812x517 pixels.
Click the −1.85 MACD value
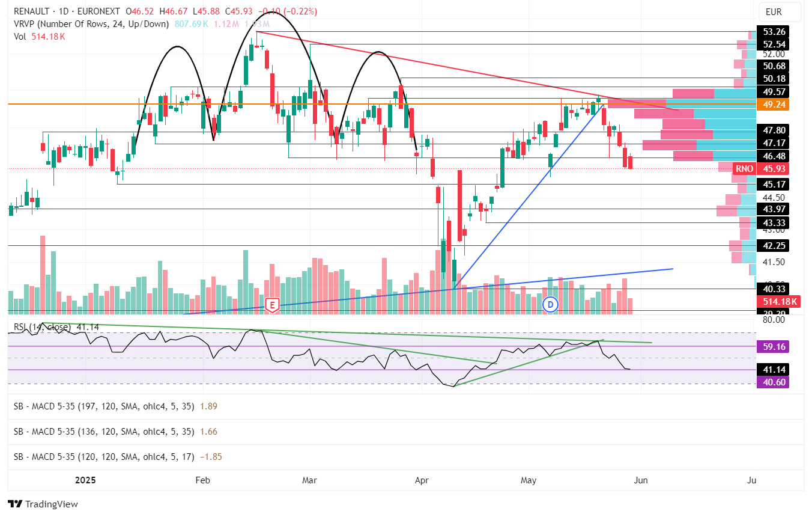coord(211,457)
